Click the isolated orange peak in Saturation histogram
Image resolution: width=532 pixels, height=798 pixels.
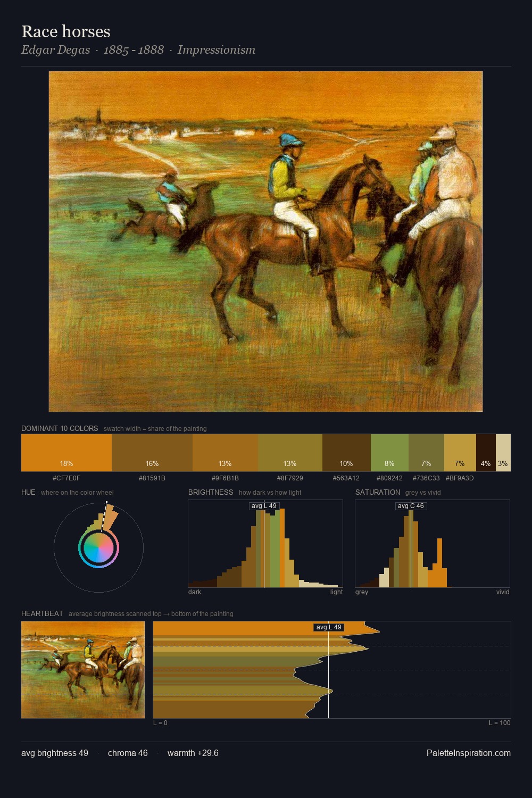click(x=440, y=563)
